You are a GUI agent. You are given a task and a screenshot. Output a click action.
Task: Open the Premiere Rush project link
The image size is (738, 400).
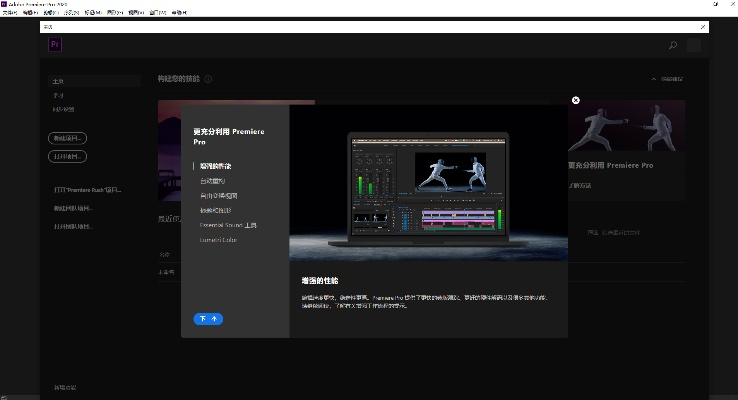pyautogui.click(x=86, y=189)
